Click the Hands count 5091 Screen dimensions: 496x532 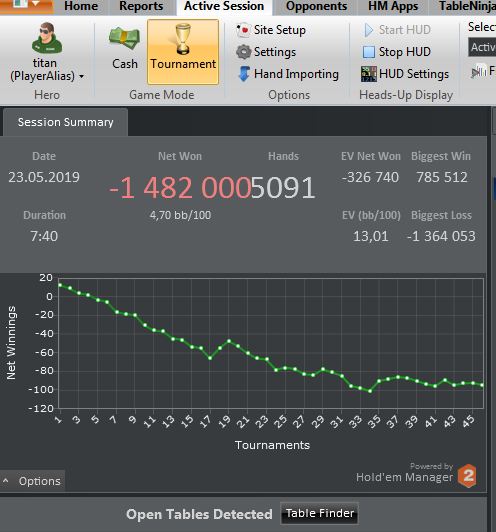point(283,188)
